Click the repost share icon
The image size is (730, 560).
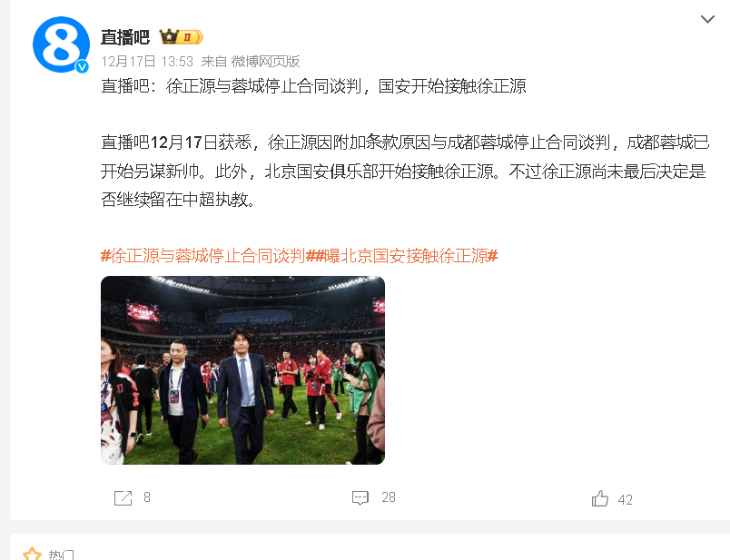pos(123,497)
